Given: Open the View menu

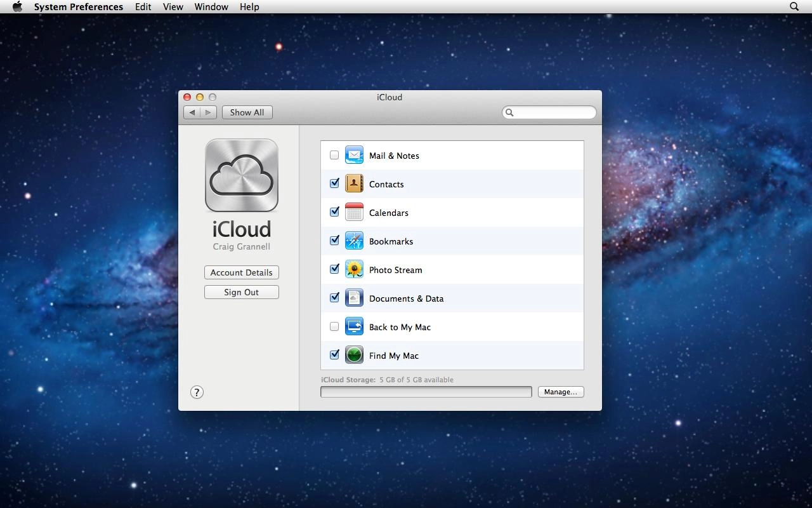Looking at the screenshot, I should [x=173, y=6].
